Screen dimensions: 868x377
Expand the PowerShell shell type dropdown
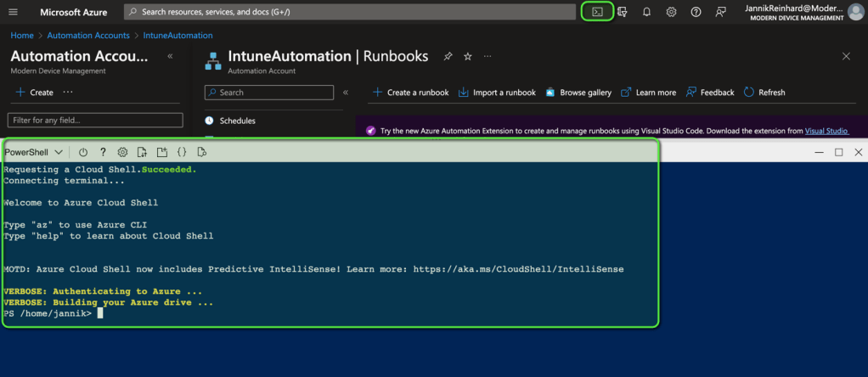click(34, 152)
